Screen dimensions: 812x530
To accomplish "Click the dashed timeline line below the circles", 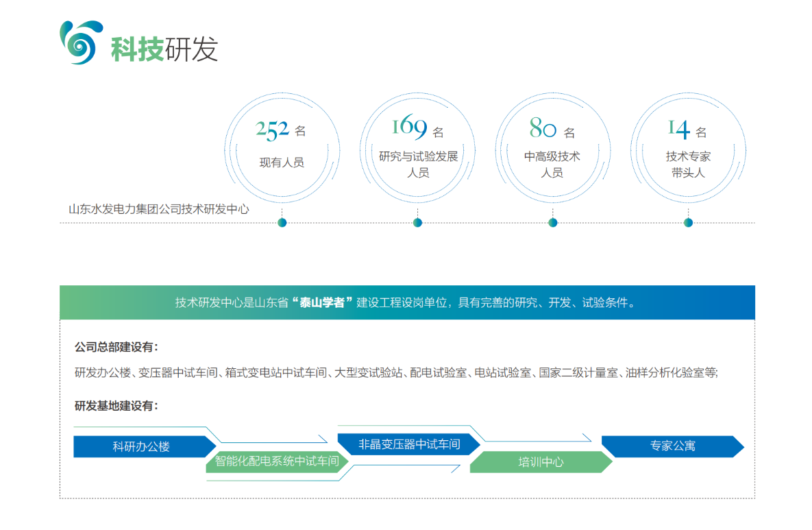I will point(480,222).
